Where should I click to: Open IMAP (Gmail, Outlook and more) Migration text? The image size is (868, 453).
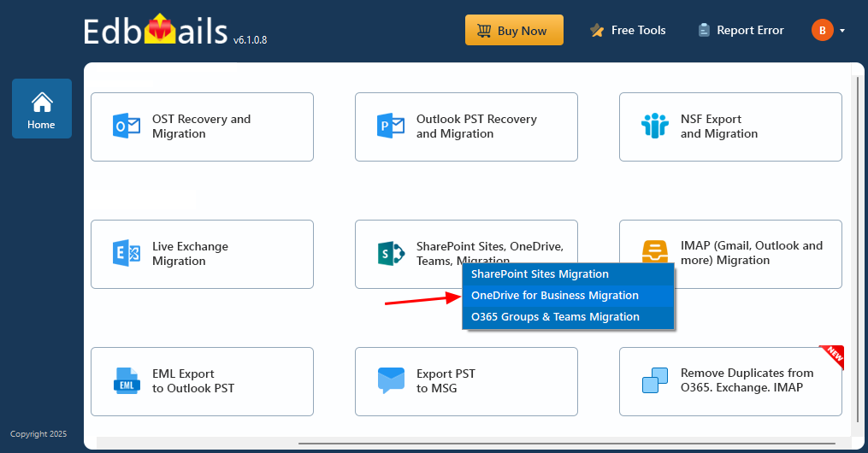click(752, 253)
